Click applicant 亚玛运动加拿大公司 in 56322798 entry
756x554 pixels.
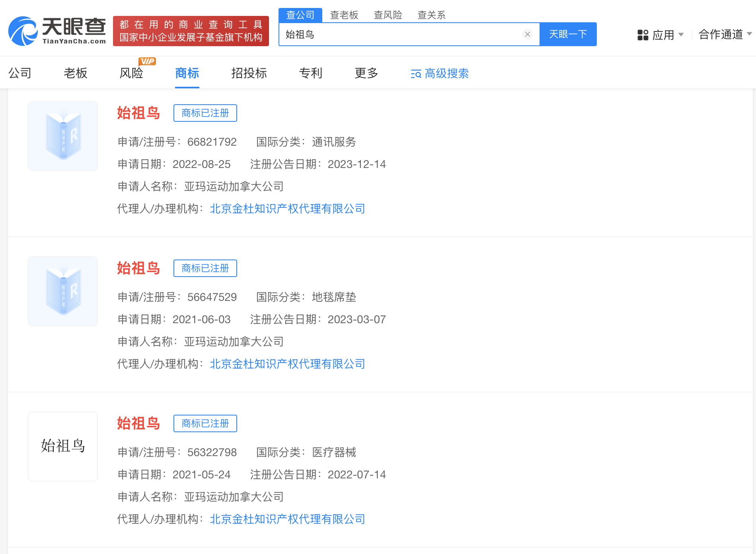coord(234,497)
